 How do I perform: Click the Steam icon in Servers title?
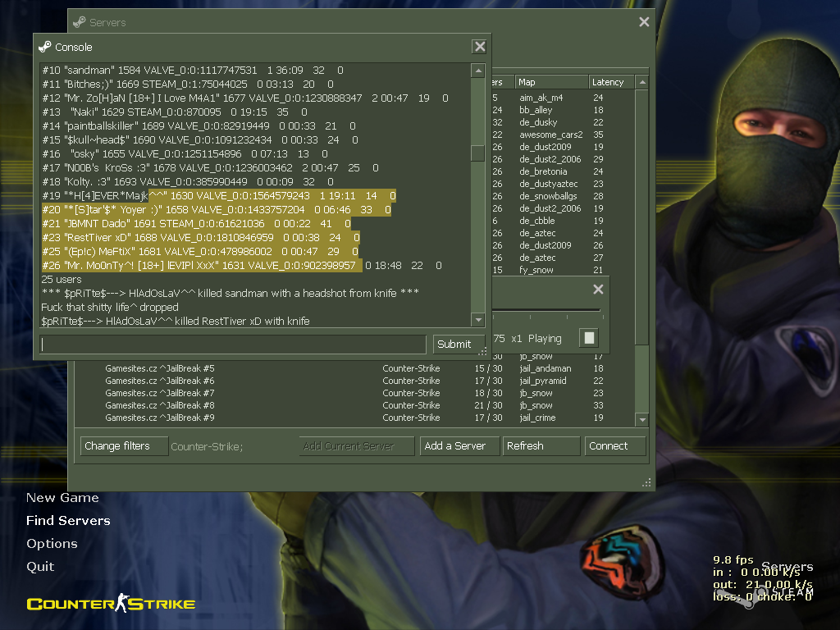80,22
